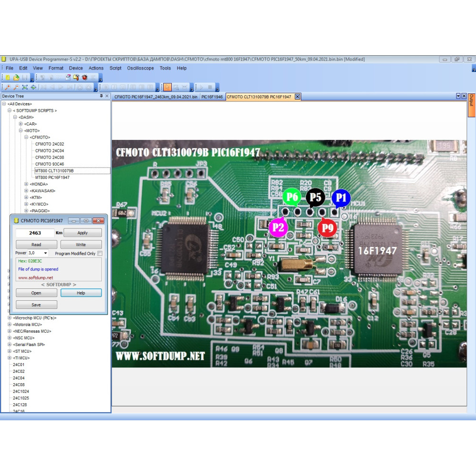Image resolution: width=476 pixels, height=476 pixels.
Task: Click the Fit to window zoom icon
Action: 25,88
